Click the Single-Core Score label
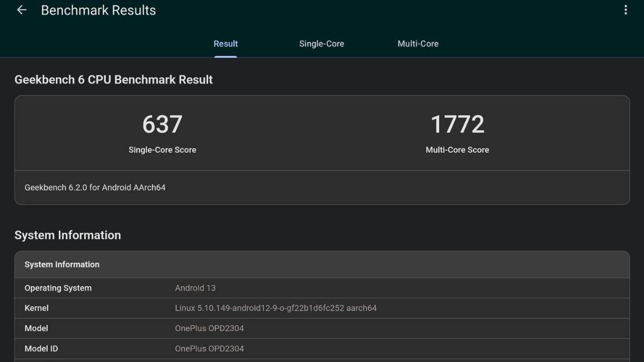Viewport: 644px width, 362px height. [162, 150]
